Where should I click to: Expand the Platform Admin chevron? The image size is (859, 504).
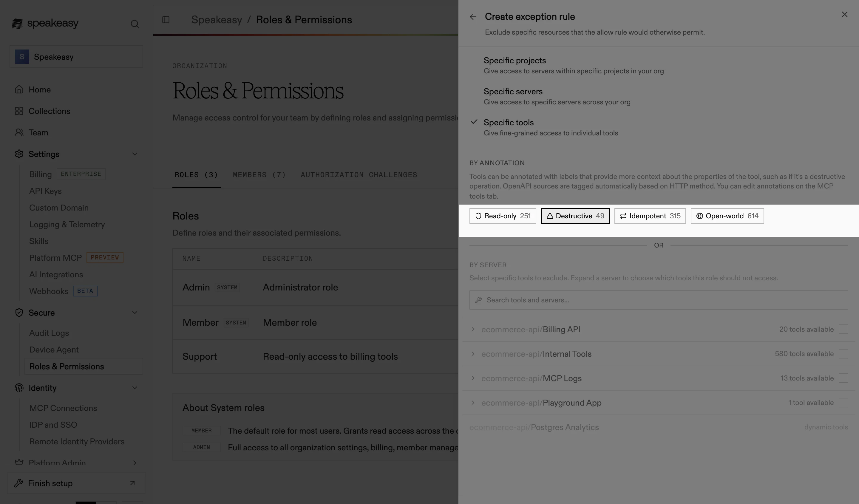tap(135, 463)
